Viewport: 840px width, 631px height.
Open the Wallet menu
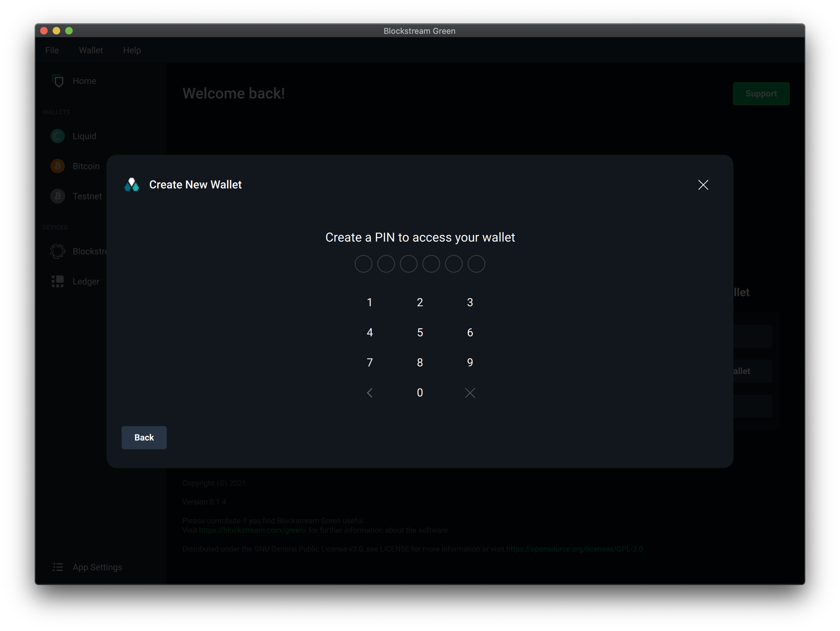click(91, 50)
